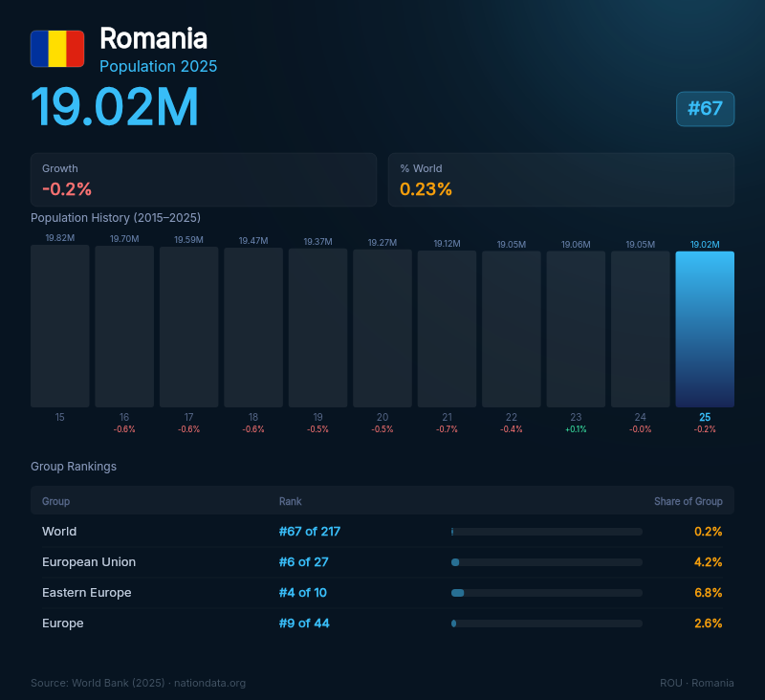
Task: Click the 2023 bar labeled 19.06M
Action: coord(576,329)
